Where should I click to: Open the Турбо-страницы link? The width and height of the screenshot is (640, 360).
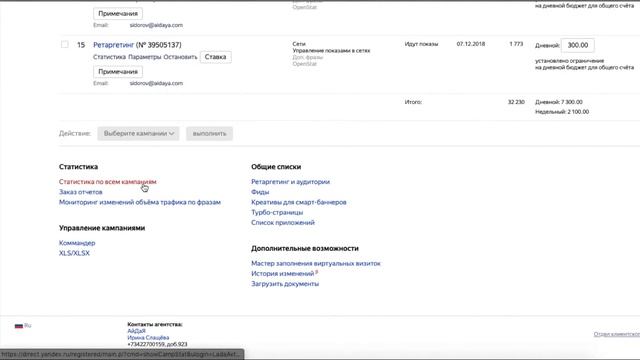tap(277, 212)
